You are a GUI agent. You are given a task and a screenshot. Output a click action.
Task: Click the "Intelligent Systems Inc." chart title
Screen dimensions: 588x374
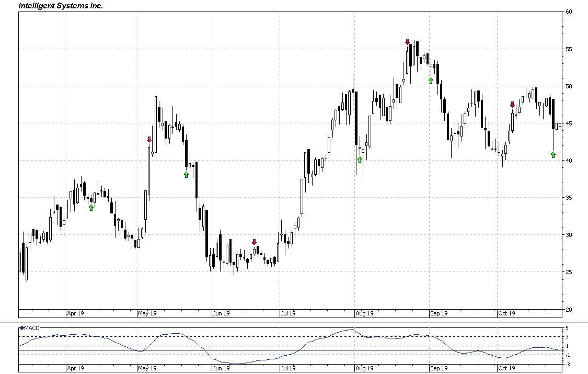(61, 6)
